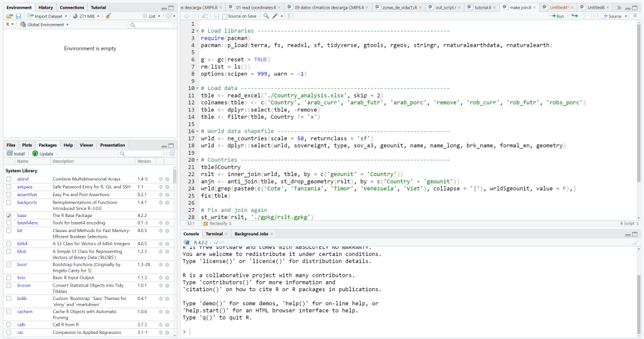This screenshot has width=644, height=339.
Task: Click the broom icon to clear environment objects
Action: click(x=108, y=16)
